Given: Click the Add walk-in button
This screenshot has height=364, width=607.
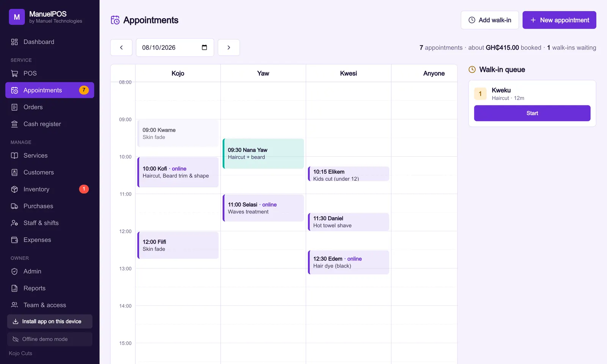Looking at the screenshot, I should click(490, 20).
